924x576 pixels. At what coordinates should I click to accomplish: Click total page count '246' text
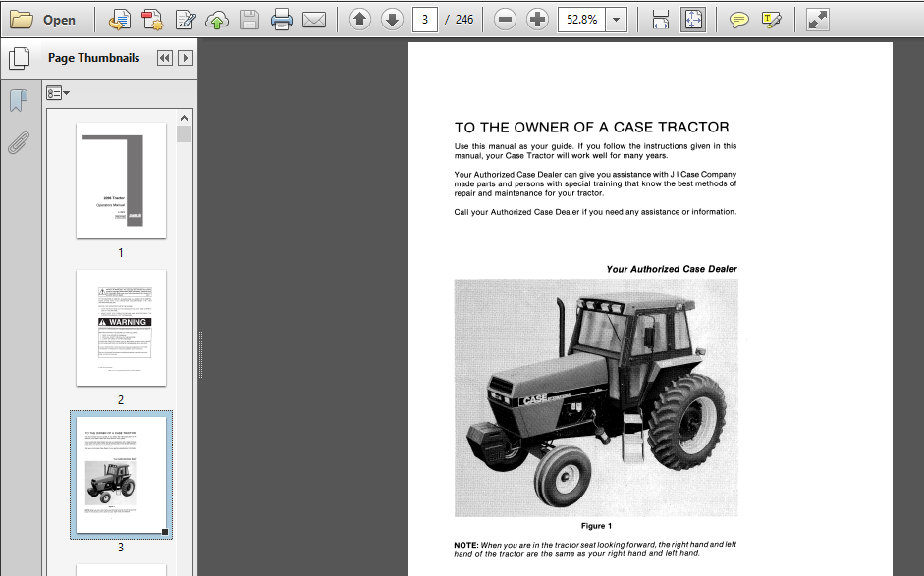[x=464, y=20]
